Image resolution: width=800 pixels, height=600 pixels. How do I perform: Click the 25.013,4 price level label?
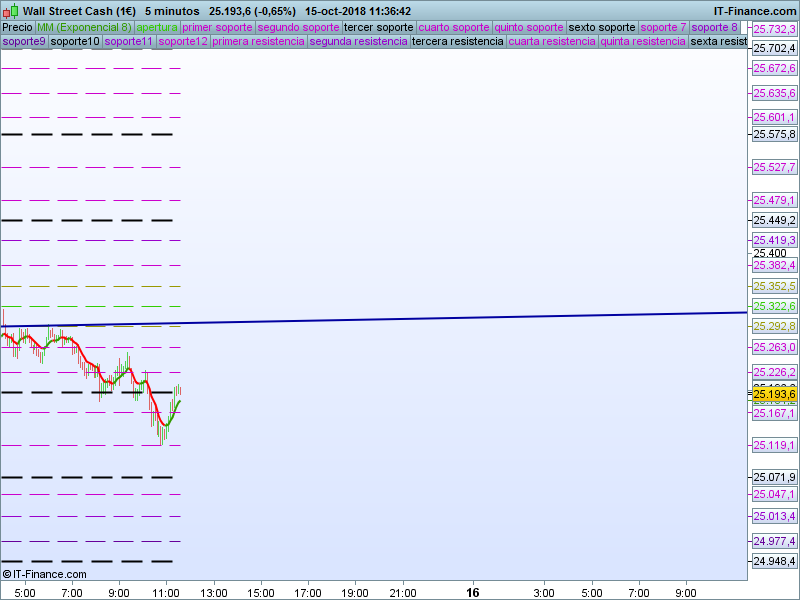pyautogui.click(x=774, y=516)
